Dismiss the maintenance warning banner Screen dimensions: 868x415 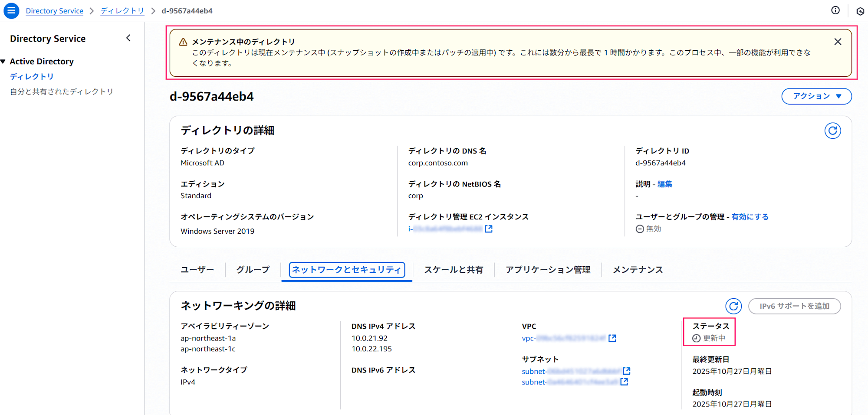pos(838,41)
